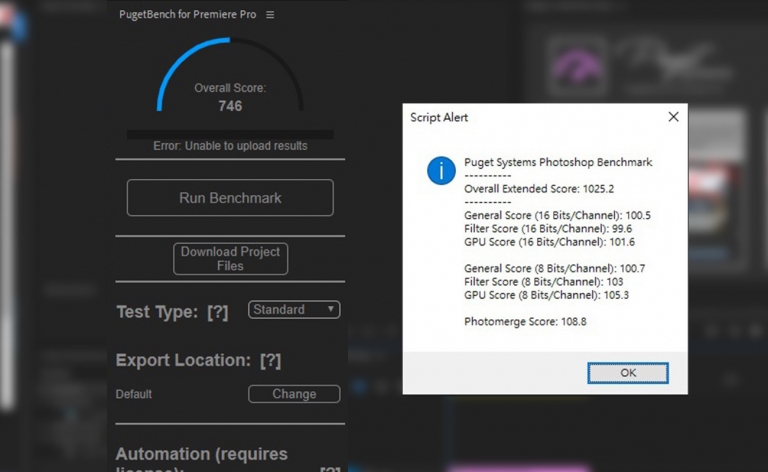Click 'GPU Score (16 Bits/Channel): 101.6' line
Viewport: 768px width, 472px height.
coord(550,242)
